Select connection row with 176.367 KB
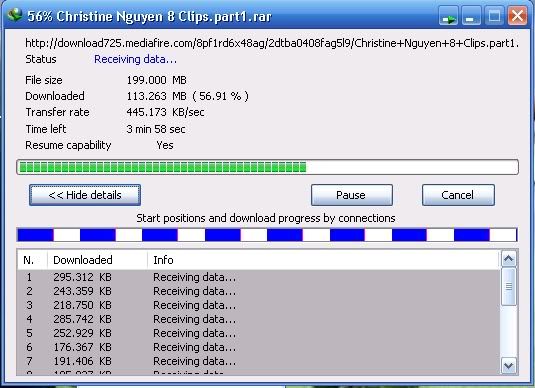 [x=259, y=347]
